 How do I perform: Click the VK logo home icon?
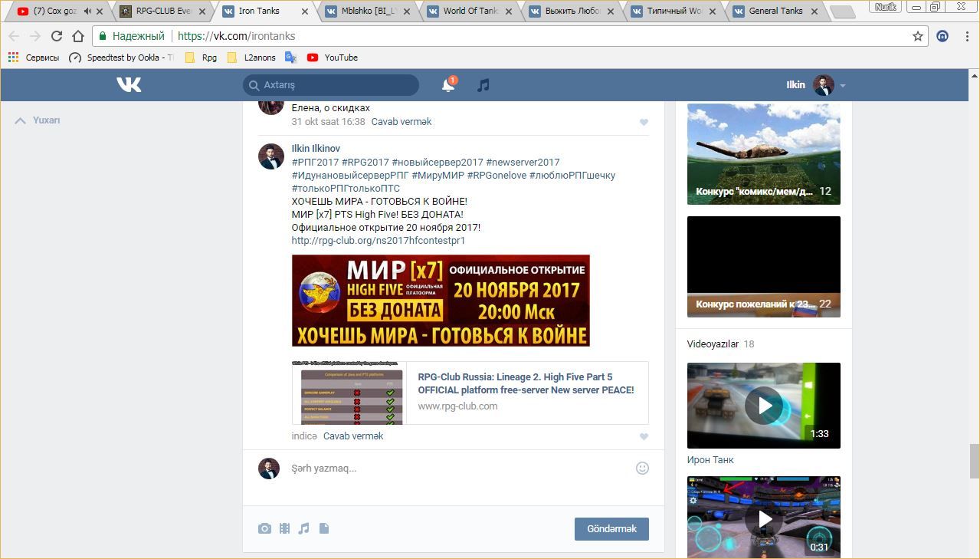129,85
